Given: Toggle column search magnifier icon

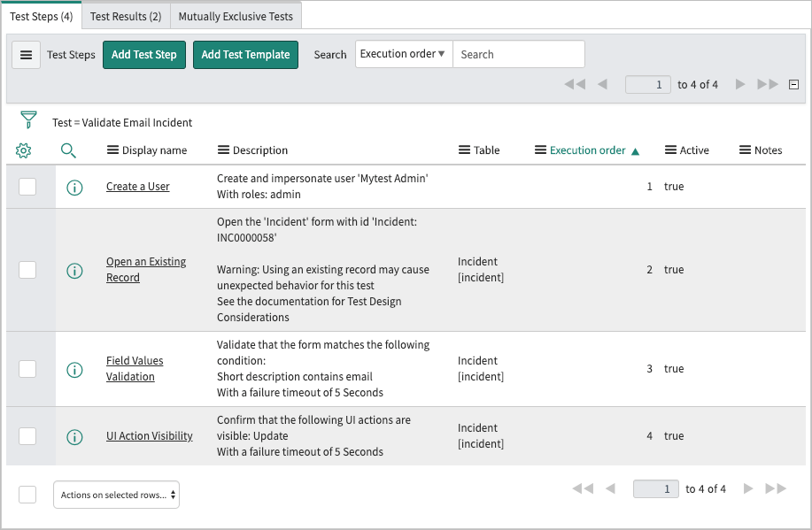Looking at the screenshot, I should click(68, 150).
